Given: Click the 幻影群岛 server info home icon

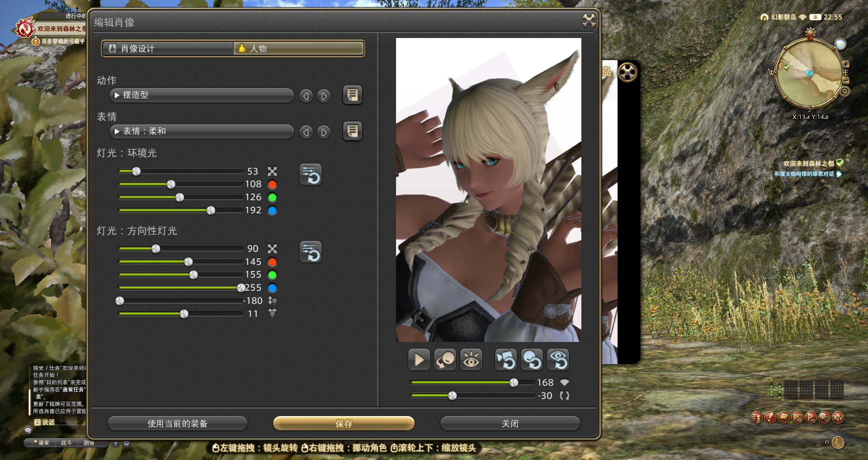Looking at the screenshot, I should tap(764, 17).
